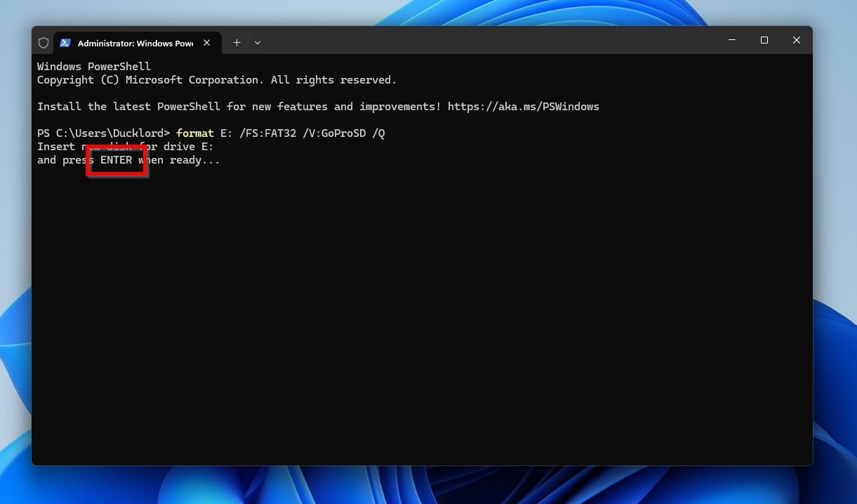Click the highlighted format command text
Image resolution: width=857 pixels, height=504 pixels.
[194, 133]
